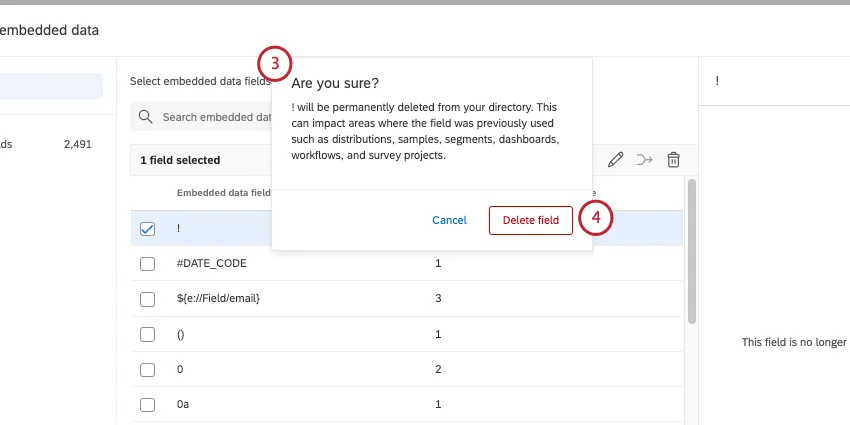Click the merge fields arrow icon

[x=645, y=160]
